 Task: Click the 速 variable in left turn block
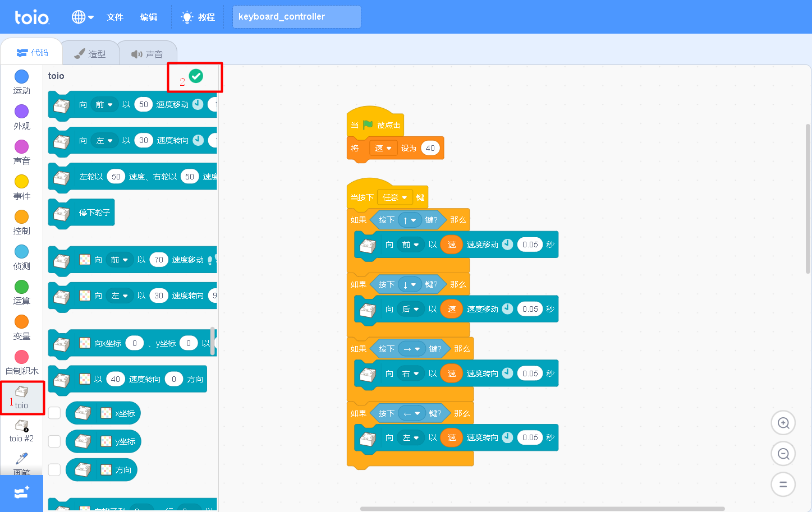452,437
